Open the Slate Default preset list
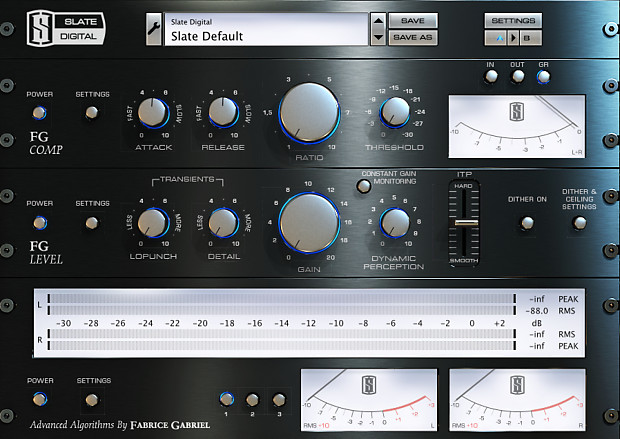 (266, 29)
